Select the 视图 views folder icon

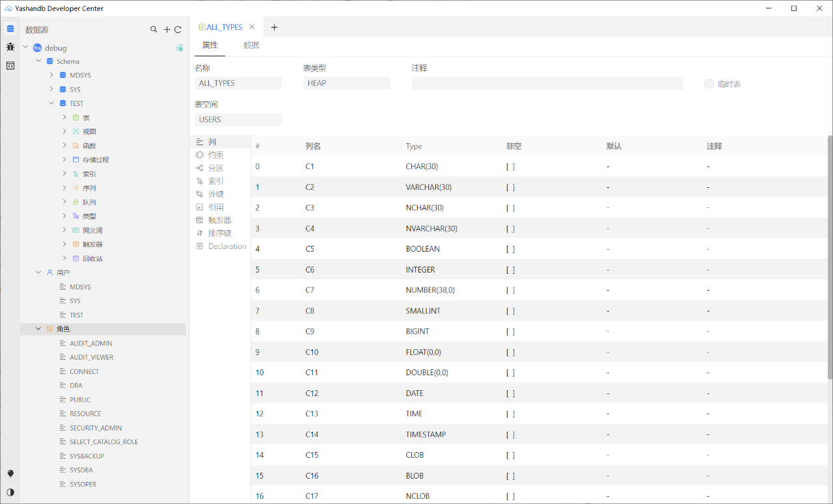tap(76, 131)
